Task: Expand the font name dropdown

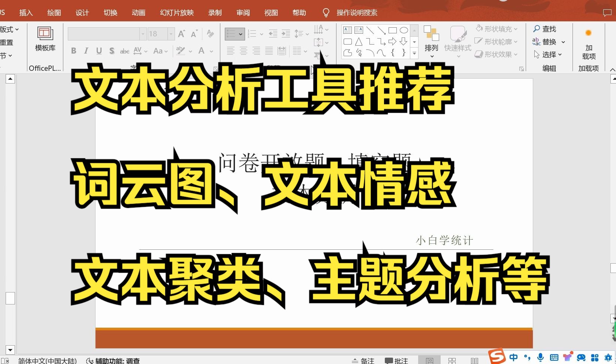Action: [143, 34]
